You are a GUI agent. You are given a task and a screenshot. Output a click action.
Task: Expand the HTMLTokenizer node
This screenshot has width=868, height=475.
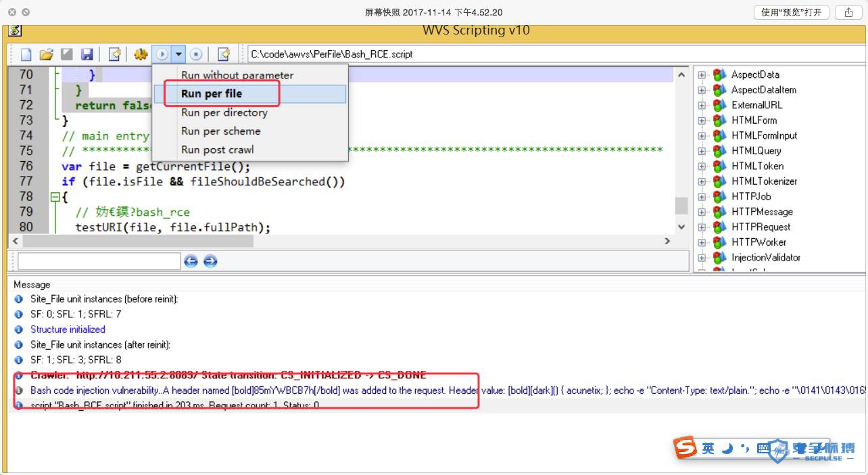(702, 181)
